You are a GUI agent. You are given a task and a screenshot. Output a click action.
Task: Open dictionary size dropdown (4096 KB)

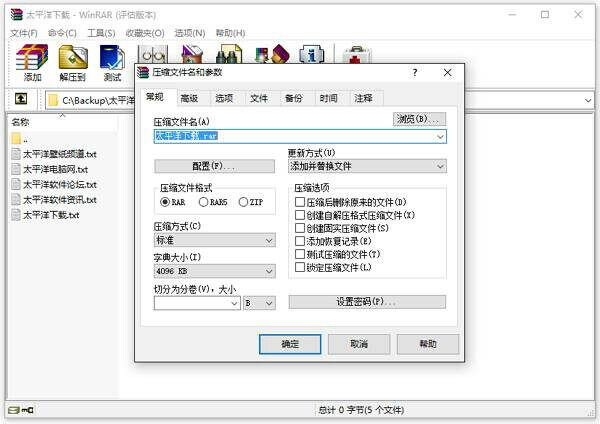coord(214,271)
